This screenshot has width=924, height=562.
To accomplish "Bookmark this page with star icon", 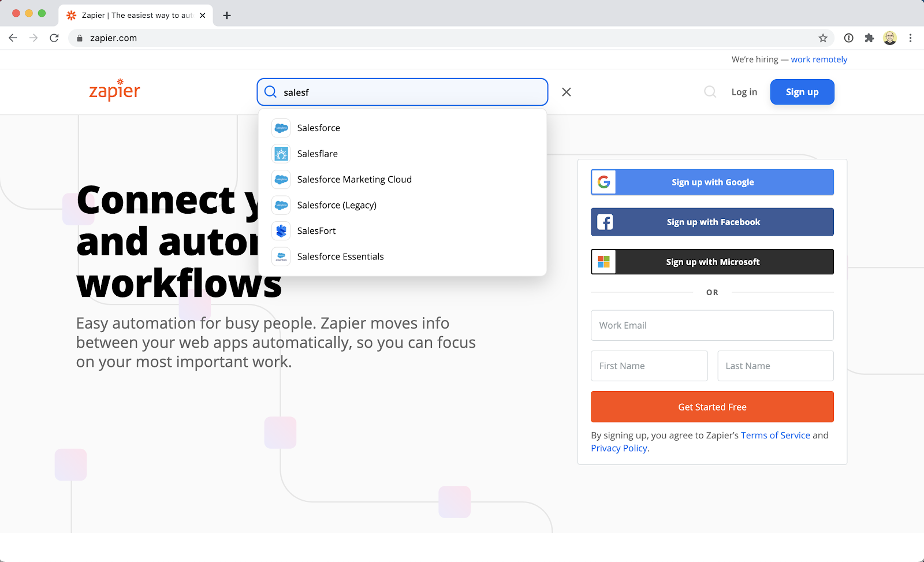I will point(823,38).
